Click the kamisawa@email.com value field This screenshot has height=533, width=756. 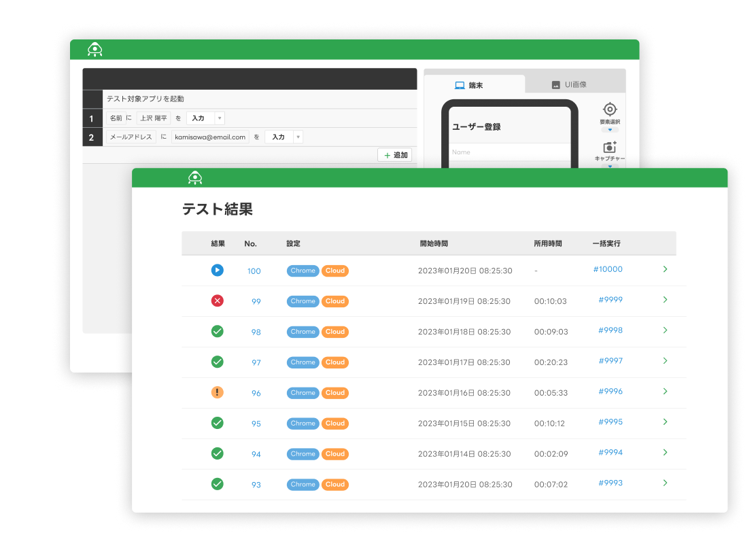point(210,137)
